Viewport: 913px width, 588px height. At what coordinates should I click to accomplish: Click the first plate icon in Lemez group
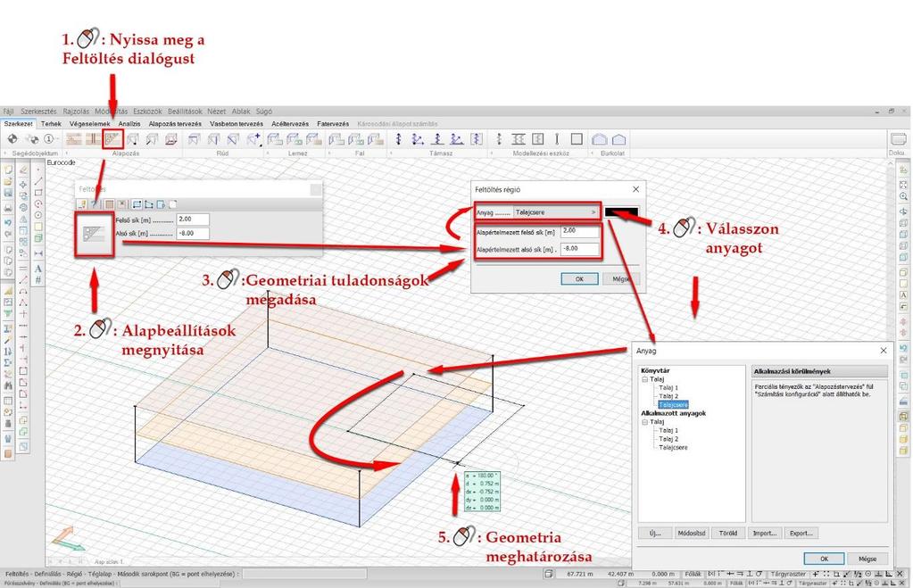pos(274,139)
